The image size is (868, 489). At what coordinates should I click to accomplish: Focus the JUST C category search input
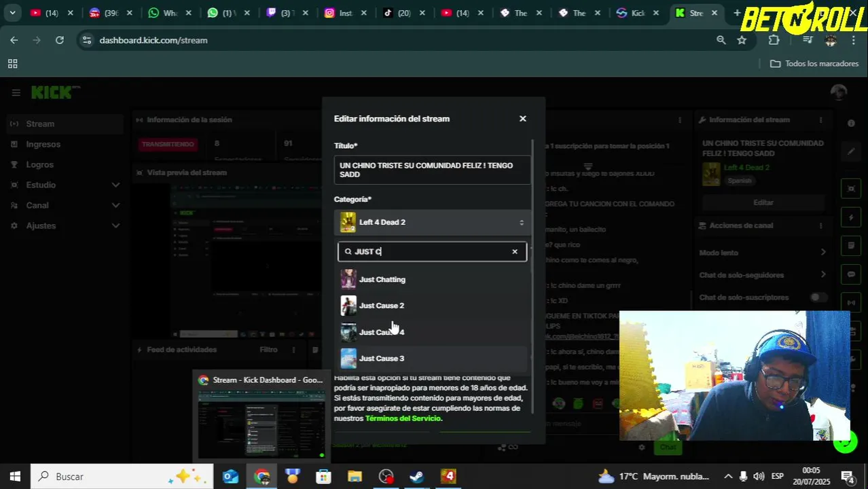(432, 251)
